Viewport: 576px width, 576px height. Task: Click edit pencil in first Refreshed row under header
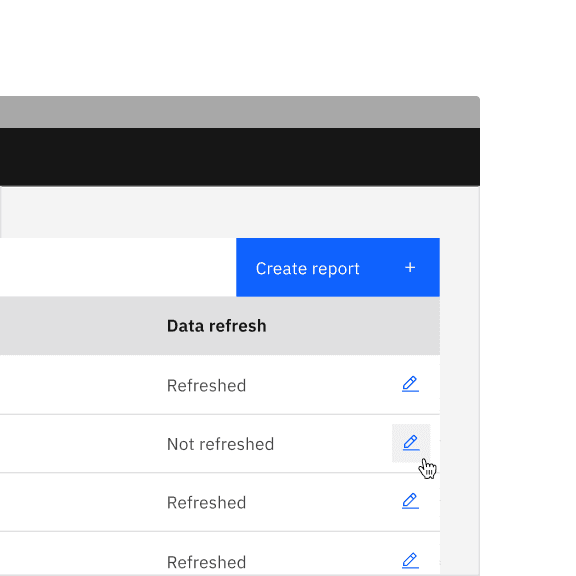[410, 384]
